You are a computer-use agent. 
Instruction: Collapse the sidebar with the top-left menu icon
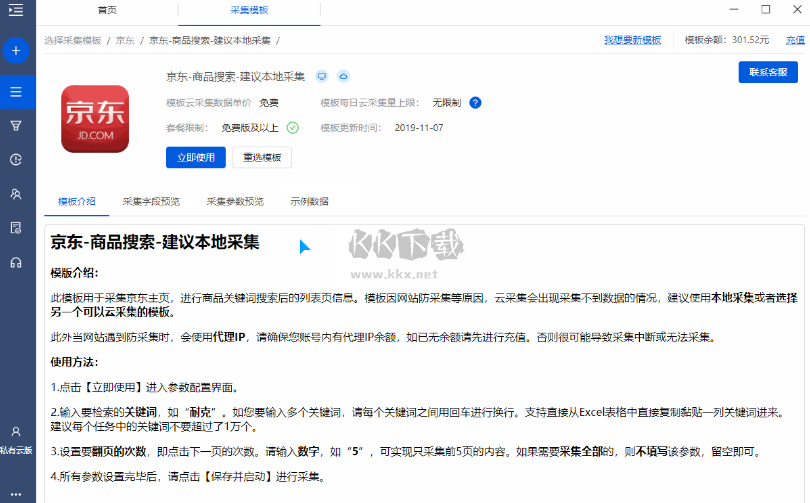(x=15, y=10)
